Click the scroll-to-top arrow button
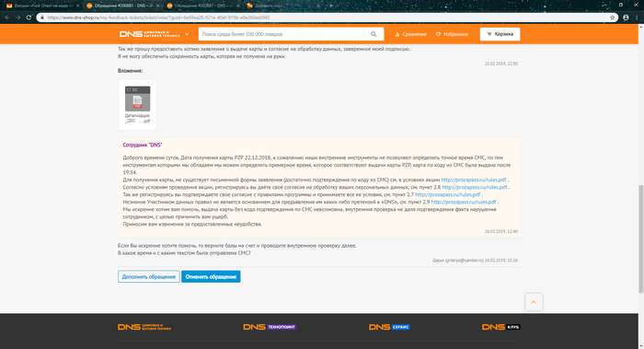Viewport: 644px width, 349px height. tap(534, 302)
